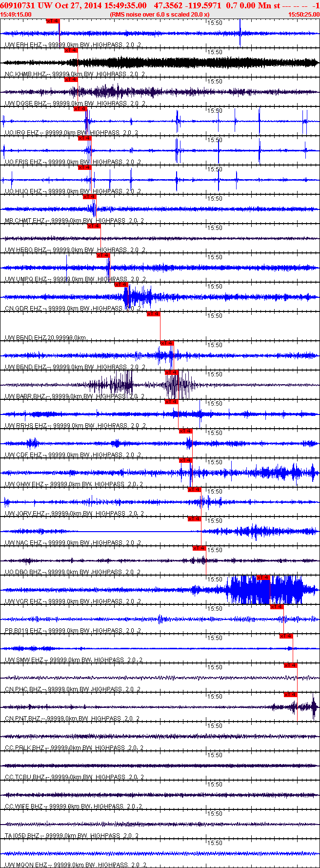Select the TA I05D BHZ station label
320x868 pixels.
click(72, 836)
